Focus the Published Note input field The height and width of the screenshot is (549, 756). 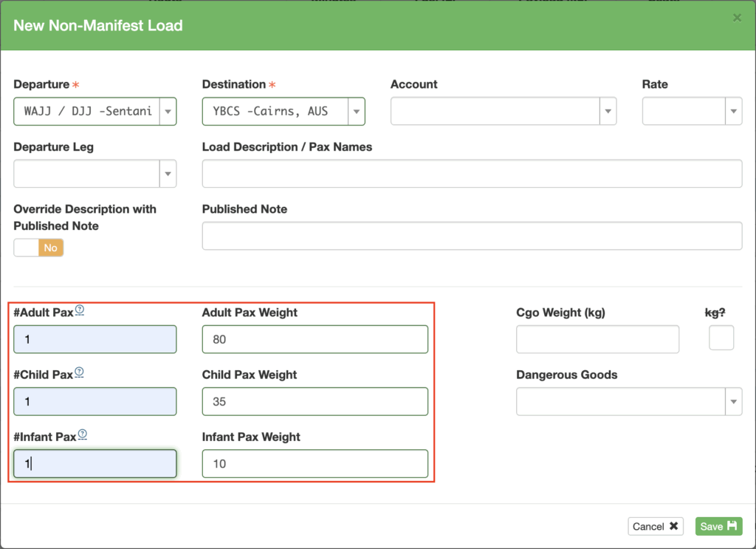[x=472, y=236]
